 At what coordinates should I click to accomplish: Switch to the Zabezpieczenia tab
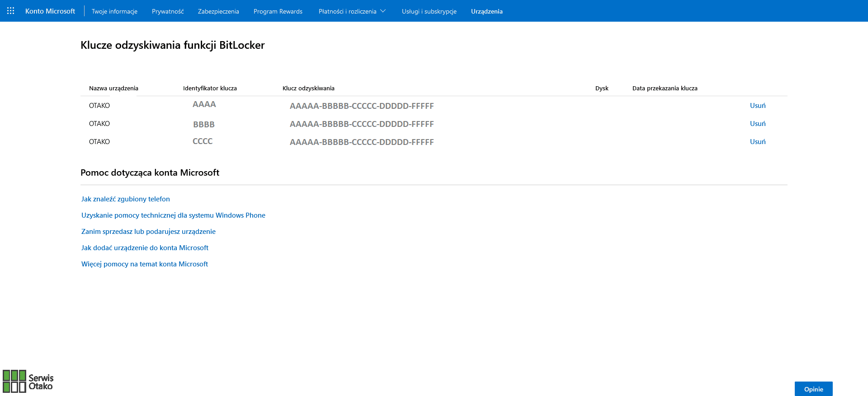[218, 11]
